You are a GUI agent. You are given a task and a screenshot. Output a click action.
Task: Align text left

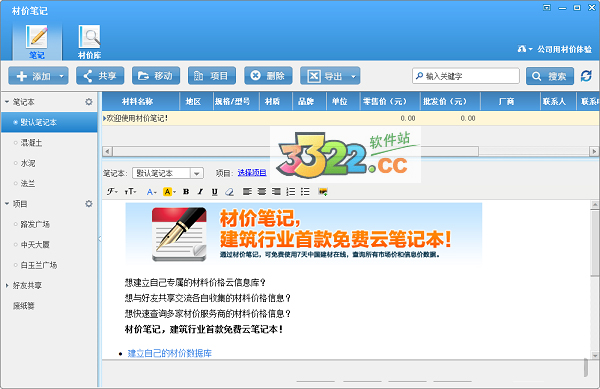point(247,191)
